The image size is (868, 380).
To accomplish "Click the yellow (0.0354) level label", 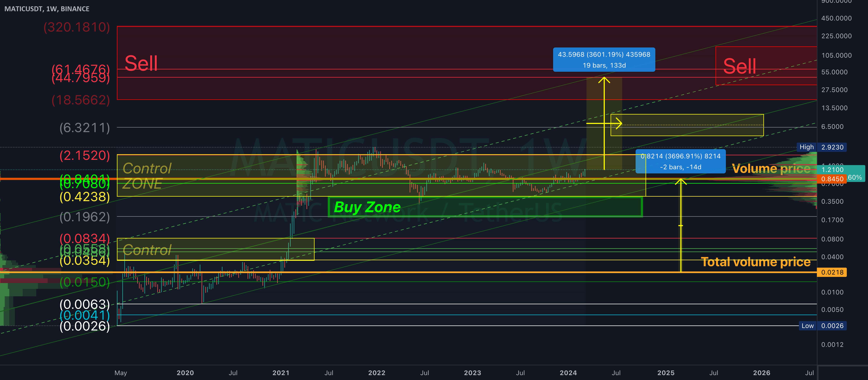I will (85, 260).
